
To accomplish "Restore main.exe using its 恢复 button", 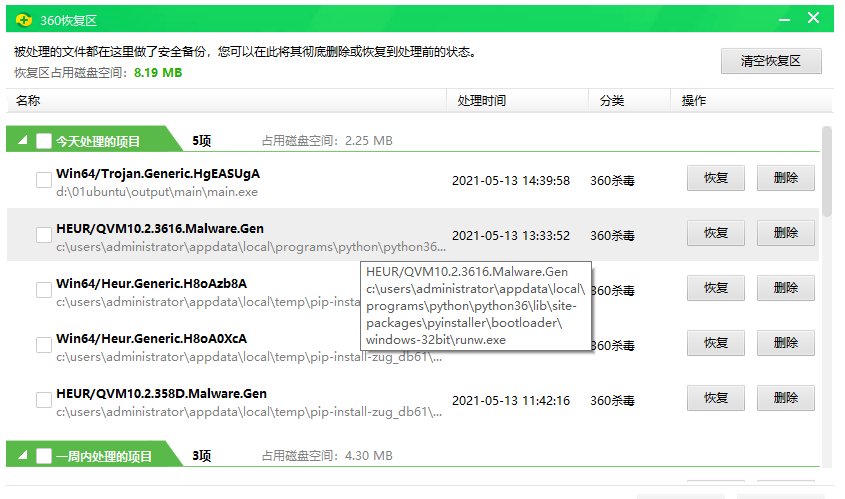I will pos(715,179).
